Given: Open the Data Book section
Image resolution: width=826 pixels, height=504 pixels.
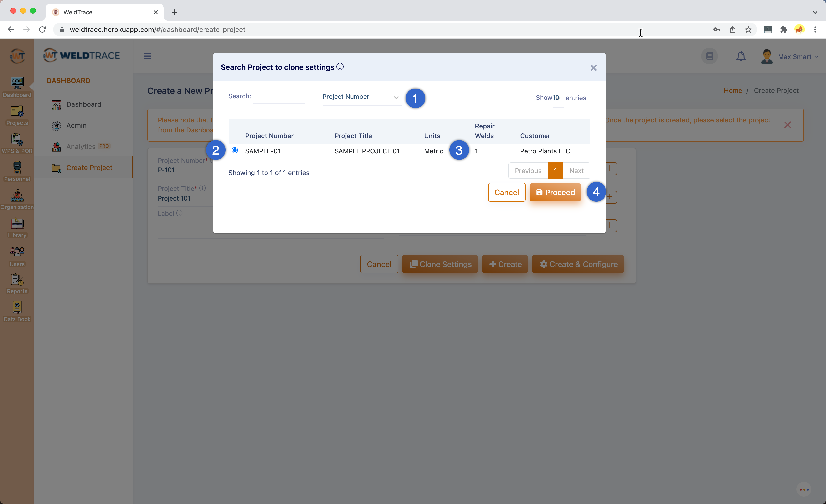Looking at the screenshot, I should coord(17,311).
